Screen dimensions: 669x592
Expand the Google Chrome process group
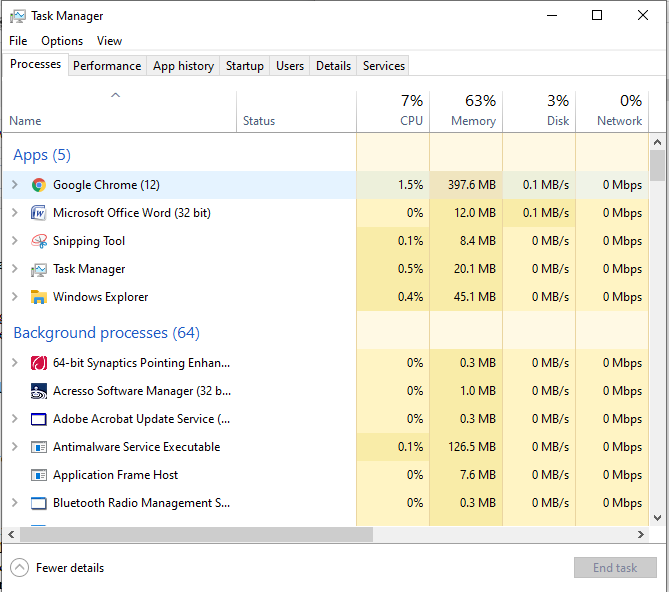[x=14, y=185]
